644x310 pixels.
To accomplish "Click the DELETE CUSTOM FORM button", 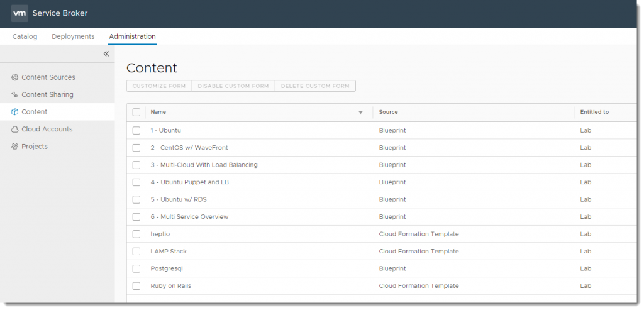I will [x=315, y=86].
